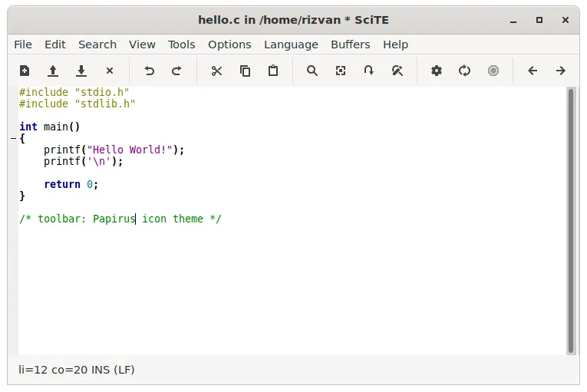This screenshot has height=392, width=587.
Task: Cut selection using scissors icon
Action: [216, 71]
